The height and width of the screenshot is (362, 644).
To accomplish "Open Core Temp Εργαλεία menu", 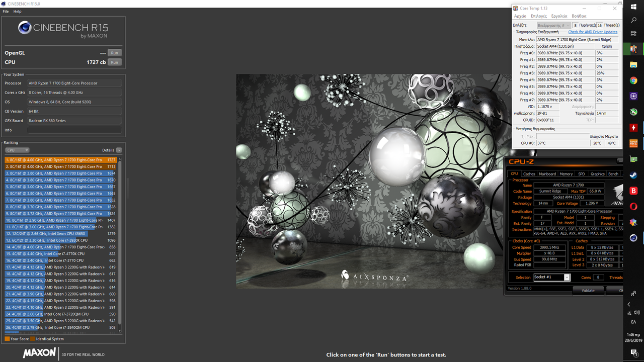I will click(559, 16).
